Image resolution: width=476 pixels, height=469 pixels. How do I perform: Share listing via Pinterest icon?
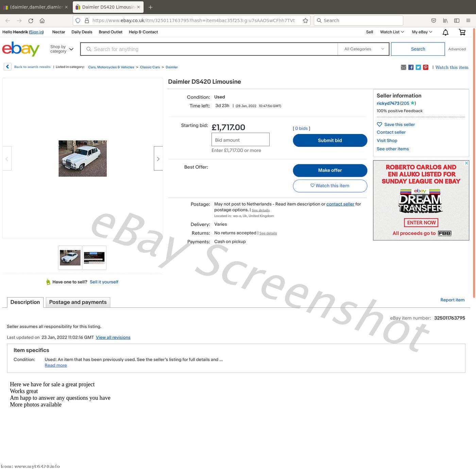click(x=426, y=67)
